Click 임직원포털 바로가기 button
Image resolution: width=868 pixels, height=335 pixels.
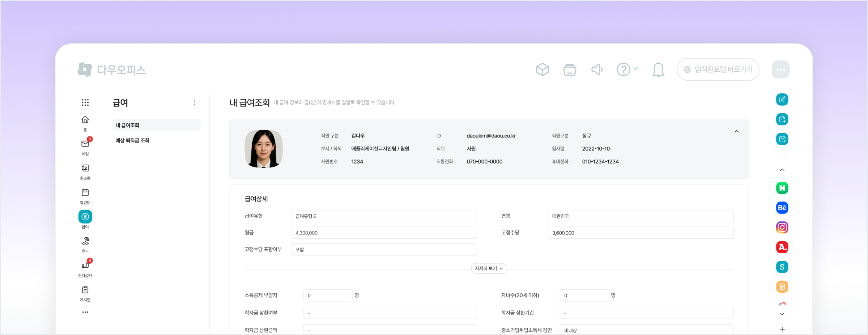pos(718,69)
